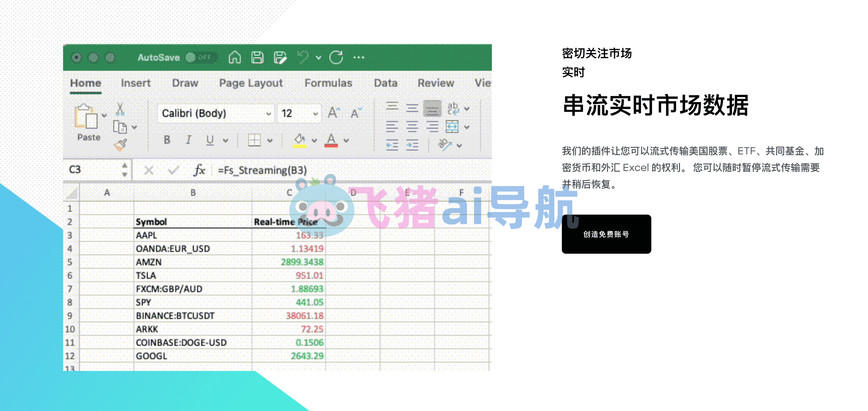Apply the yellow fill color bucket
The image size is (868, 411).
tap(300, 140)
